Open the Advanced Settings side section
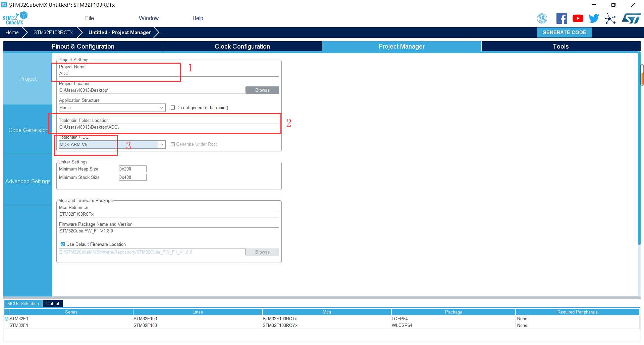Viewport: 644px width, 345px height. click(28, 181)
